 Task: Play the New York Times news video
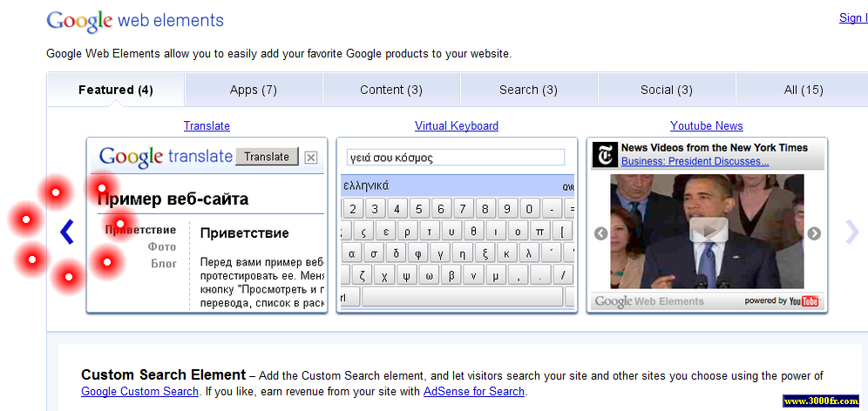709,230
